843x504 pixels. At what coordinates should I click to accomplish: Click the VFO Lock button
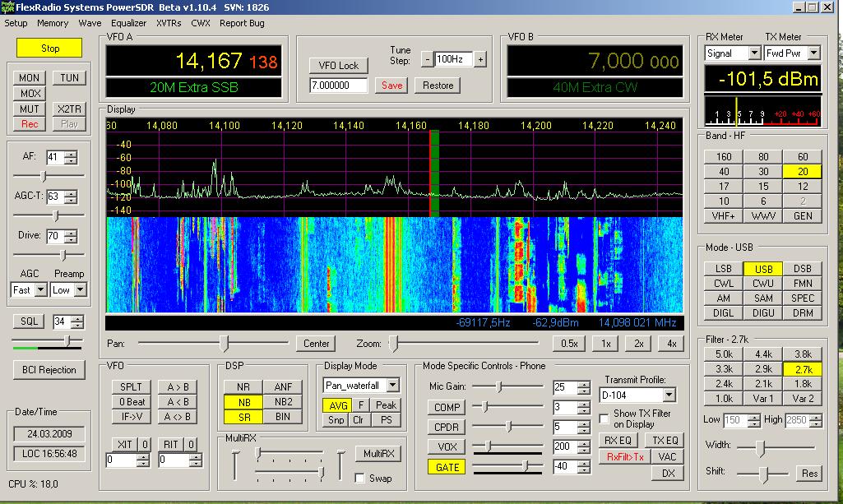click(339, 66)
